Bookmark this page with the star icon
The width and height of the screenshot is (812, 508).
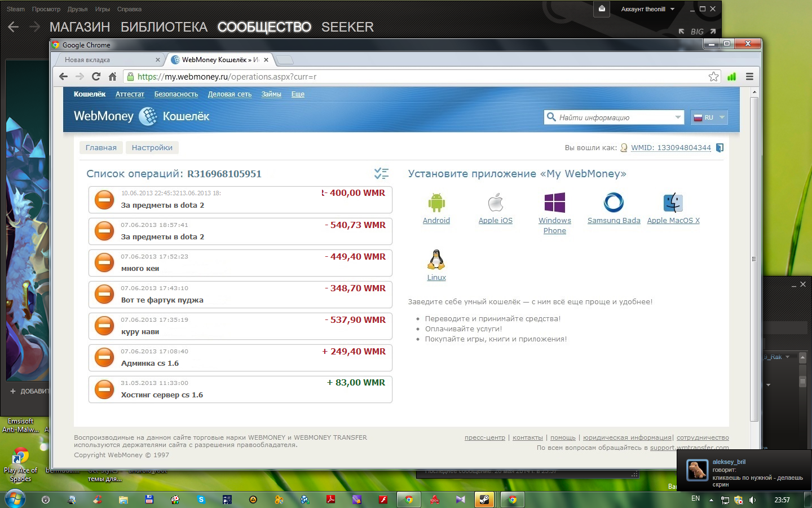(713, 77)
